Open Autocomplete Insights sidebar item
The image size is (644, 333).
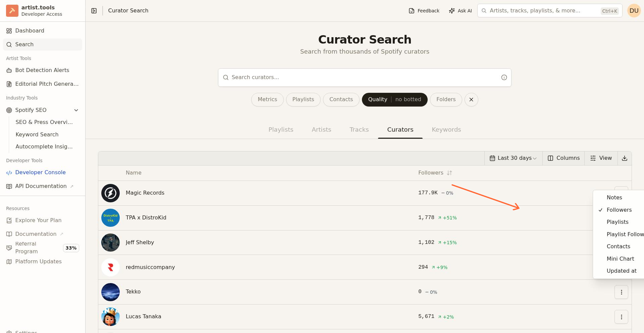(x=44, y=147)
